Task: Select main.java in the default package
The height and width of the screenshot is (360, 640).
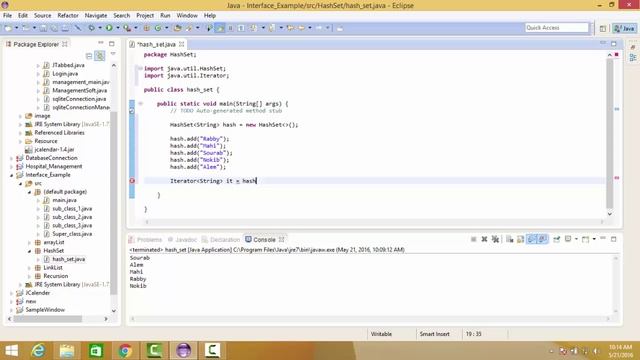Action: coord(64,200)
